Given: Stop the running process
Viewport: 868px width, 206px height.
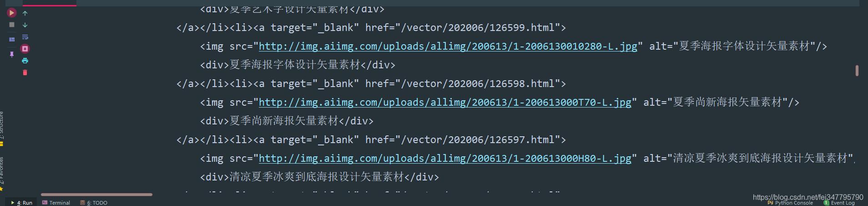Looking at the screenshot, I should click(x=12, y=25).
